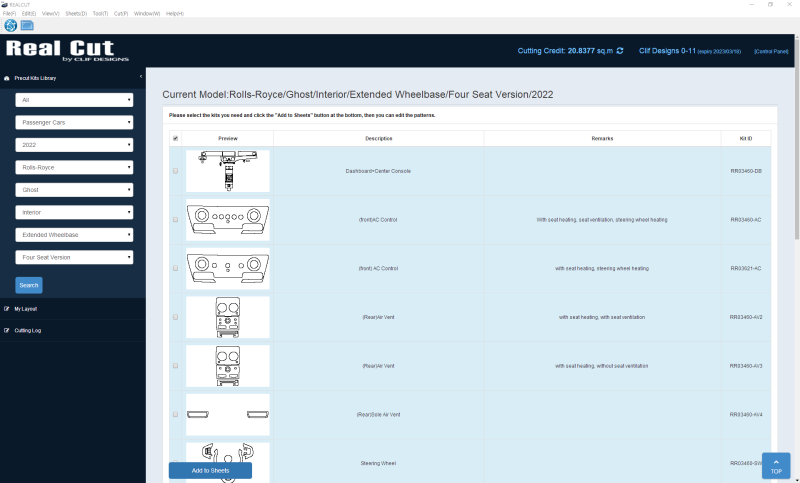Click the Remarks column header

point(602,138)
